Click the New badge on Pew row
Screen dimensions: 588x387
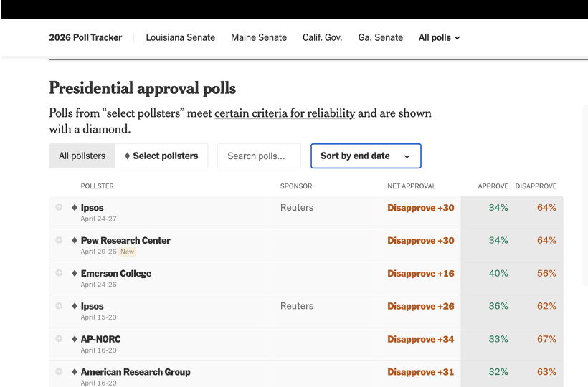coord(127,252)
